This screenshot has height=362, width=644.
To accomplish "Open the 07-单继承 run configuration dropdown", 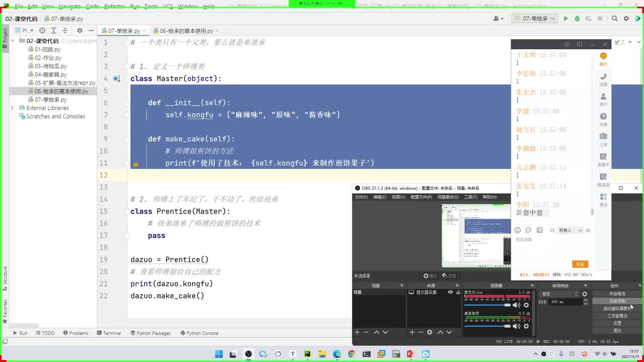I will (535, 19).
